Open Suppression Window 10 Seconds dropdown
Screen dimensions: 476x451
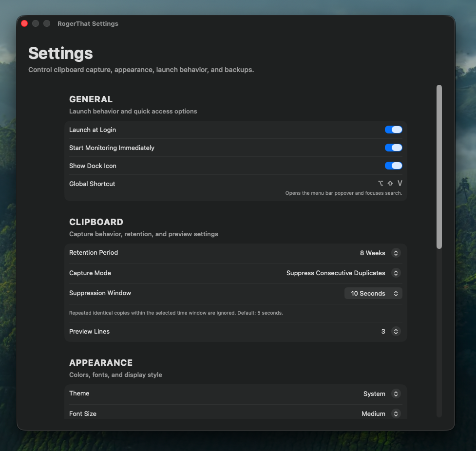[x=373, y=293]
